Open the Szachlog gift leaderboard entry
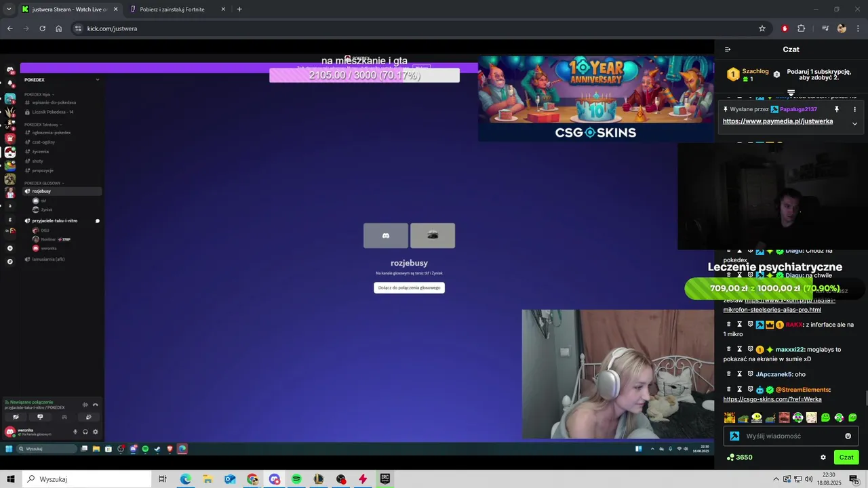This screenshot has height=488, width=868. (x=748, y=75)
